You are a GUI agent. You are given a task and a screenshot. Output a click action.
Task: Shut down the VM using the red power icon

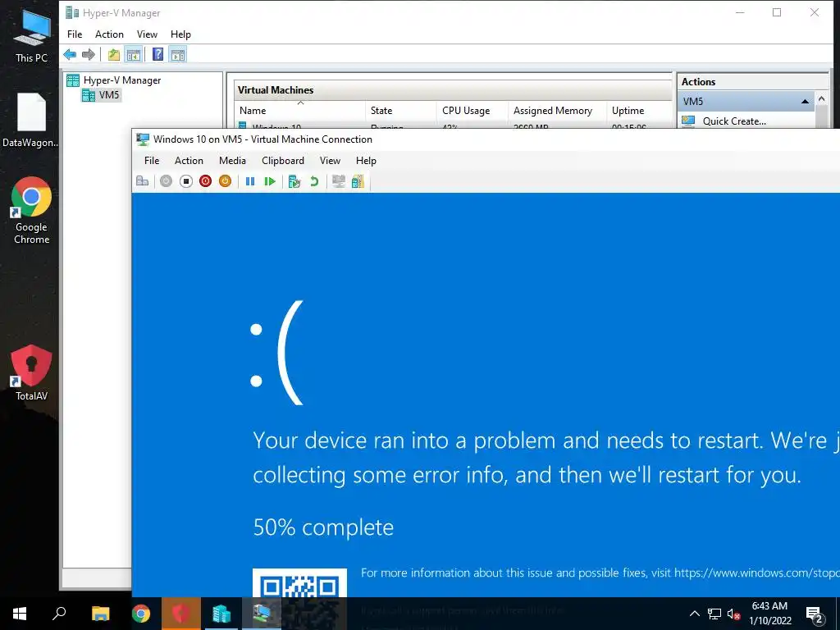click(205, 181)
